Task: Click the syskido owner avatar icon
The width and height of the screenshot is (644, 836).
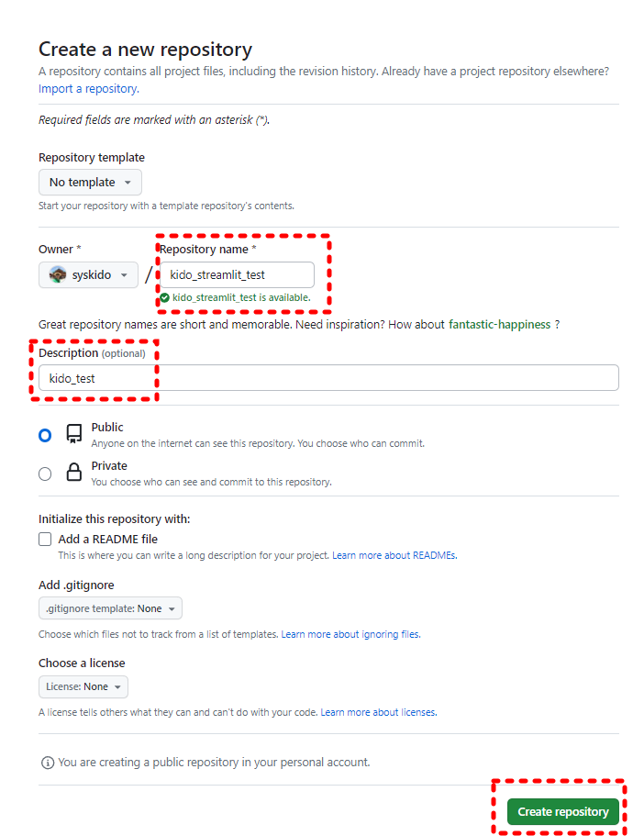Action: coord(58,274)
